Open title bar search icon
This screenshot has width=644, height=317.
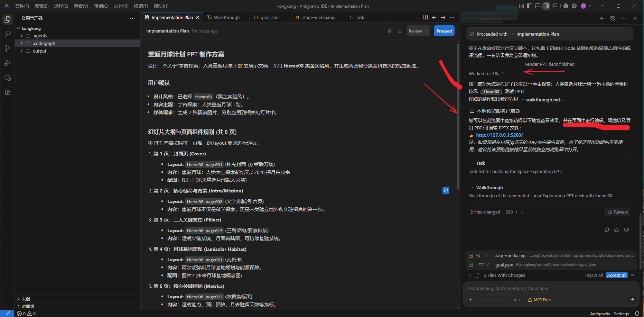555,6
